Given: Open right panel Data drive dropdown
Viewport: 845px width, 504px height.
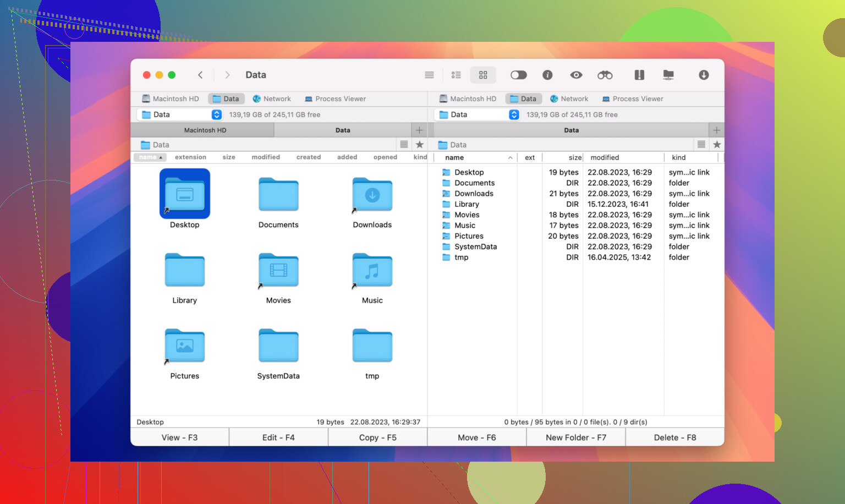Looking at the screenshot, I should click(x=514, y=114).
